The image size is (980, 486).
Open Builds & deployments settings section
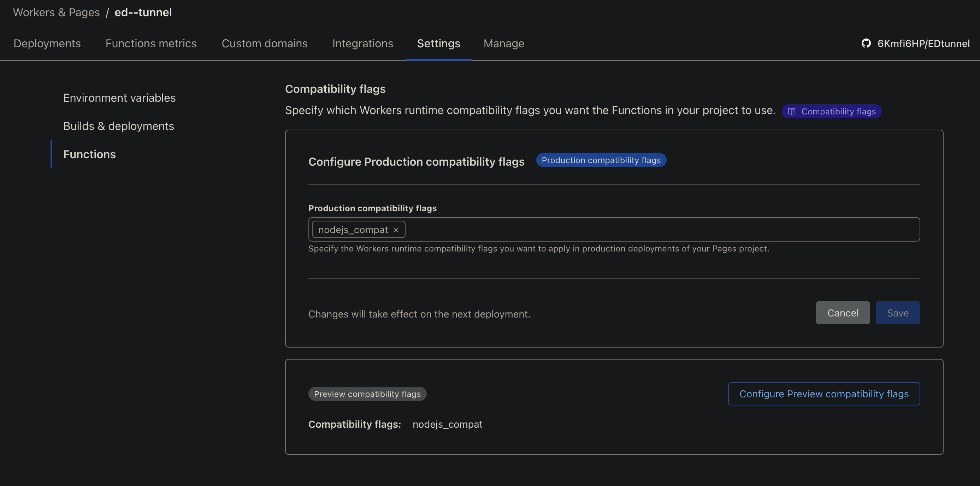119,126
